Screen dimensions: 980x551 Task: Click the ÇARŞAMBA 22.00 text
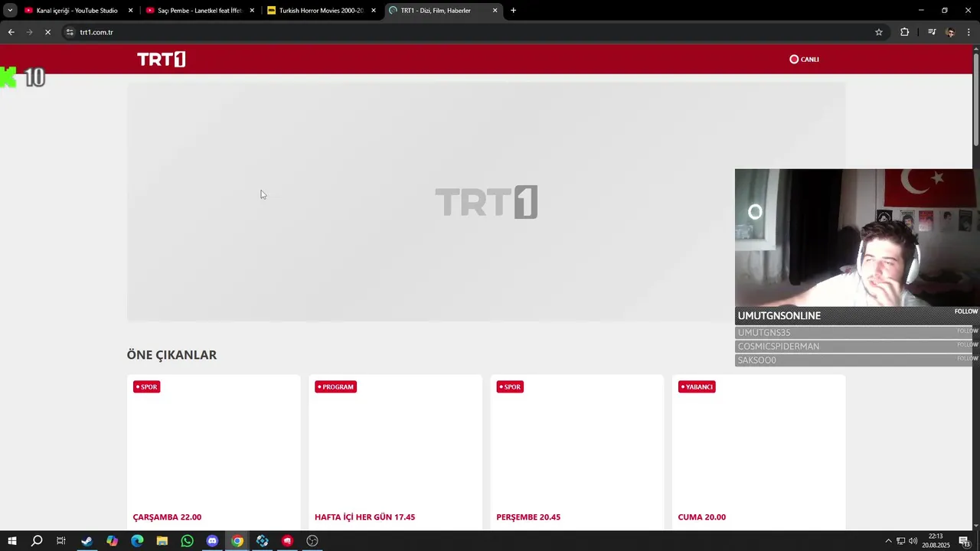(167, 517)
